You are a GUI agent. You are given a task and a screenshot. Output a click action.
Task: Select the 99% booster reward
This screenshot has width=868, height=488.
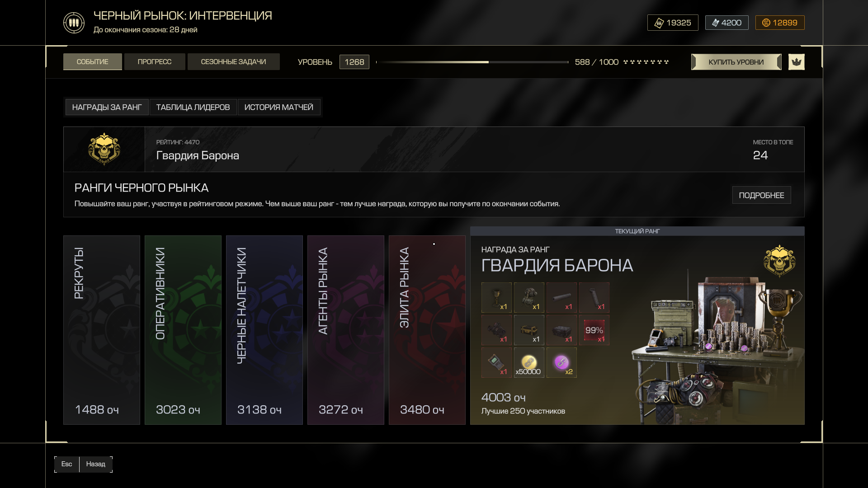[x=594, y=330]
